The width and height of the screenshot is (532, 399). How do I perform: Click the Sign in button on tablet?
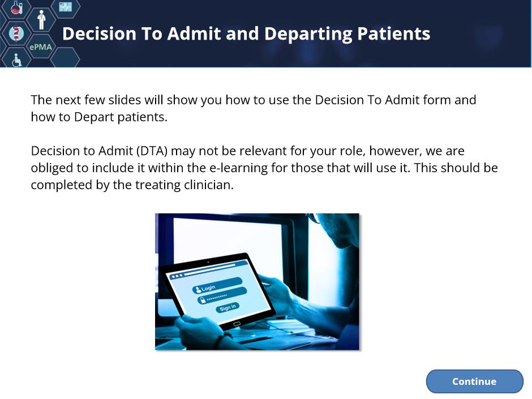click(x=228, y=307)
